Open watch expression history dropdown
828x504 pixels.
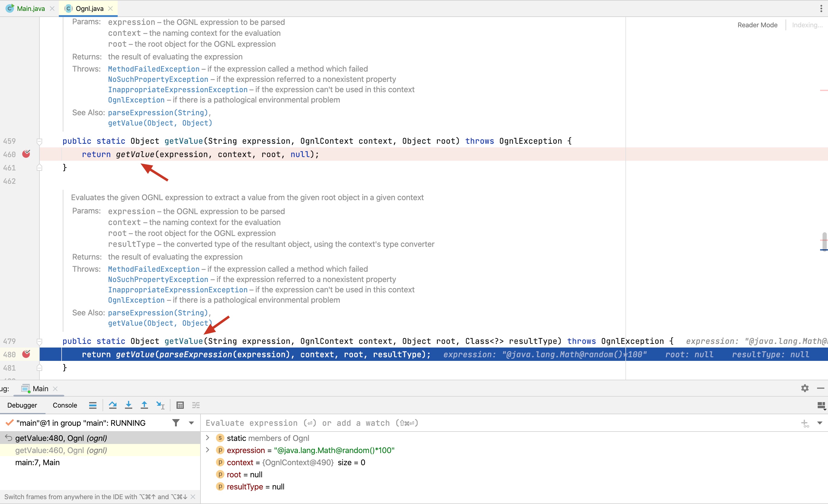pos(820,423)
